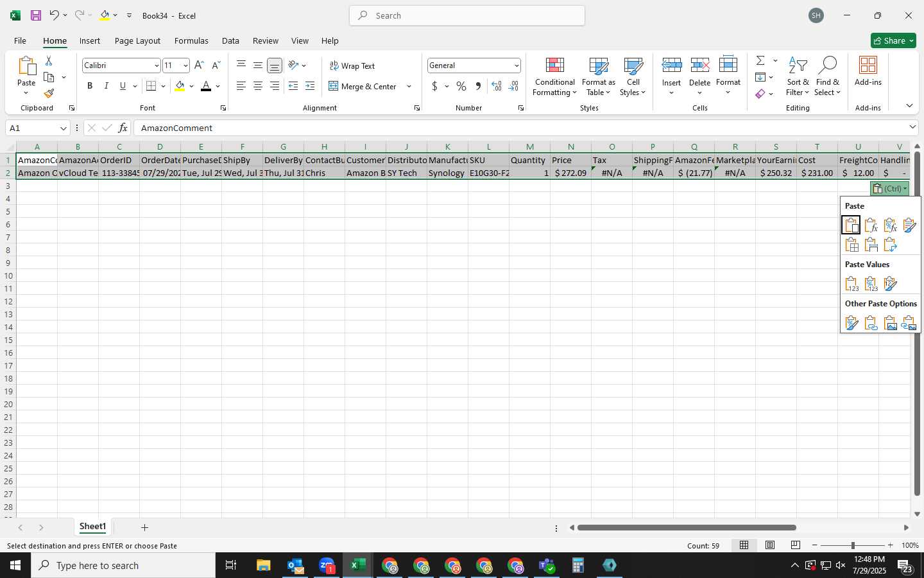Screen dimensions: 924x578
Task: Choose Paste Values option
Action: [x=851, y=284]
